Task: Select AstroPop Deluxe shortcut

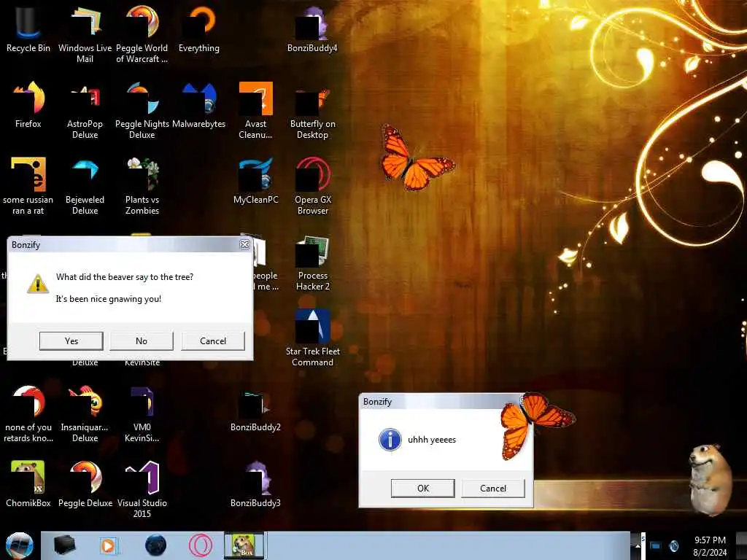Action: point(85,111)
